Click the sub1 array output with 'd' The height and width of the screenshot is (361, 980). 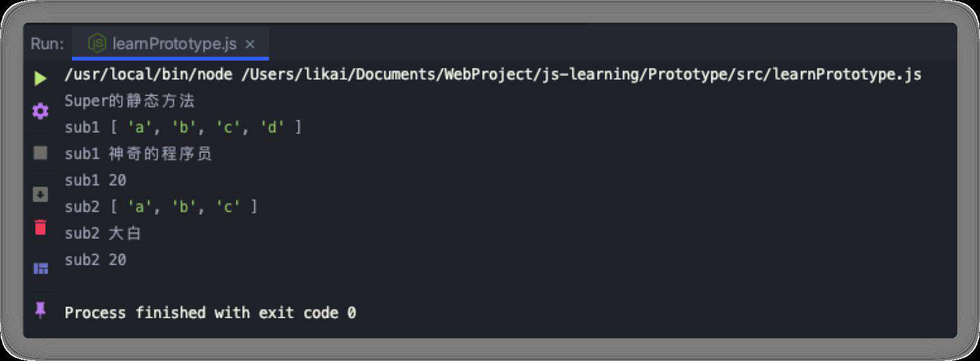tap(183, 127)
